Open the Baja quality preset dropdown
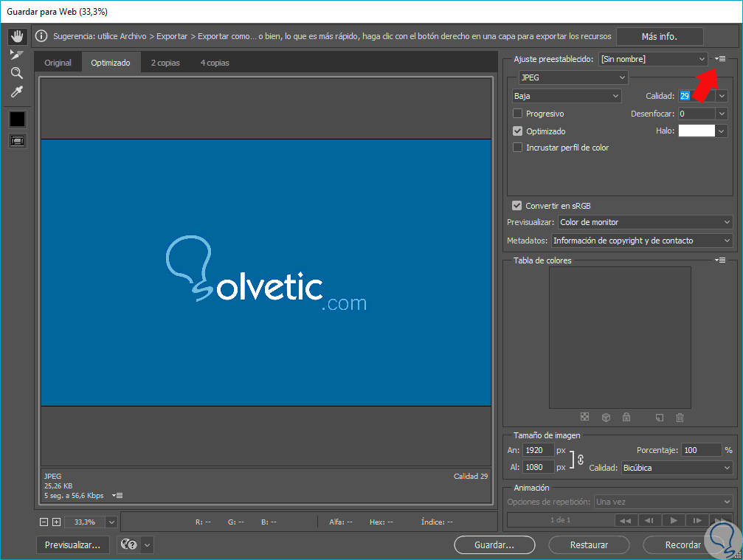The image size is (743, 560). pos(566,96)
